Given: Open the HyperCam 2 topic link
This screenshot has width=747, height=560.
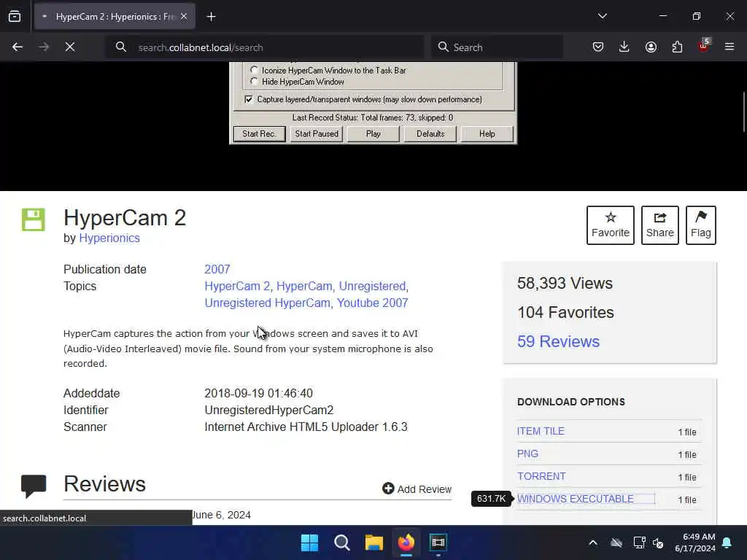Looking at the screenshot, I should (237, 286).
